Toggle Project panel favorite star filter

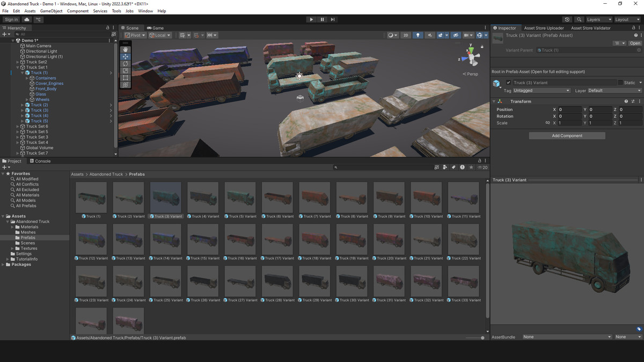(x=471, y=167)
